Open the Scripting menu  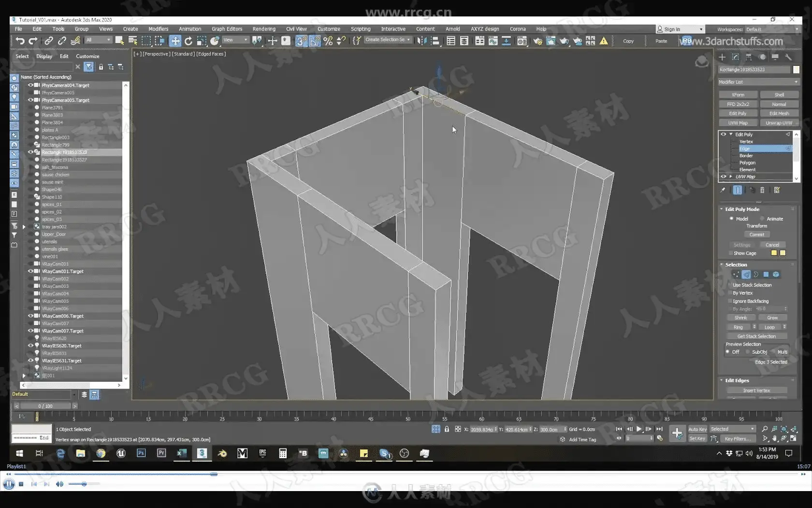click(x=361, y=29)
